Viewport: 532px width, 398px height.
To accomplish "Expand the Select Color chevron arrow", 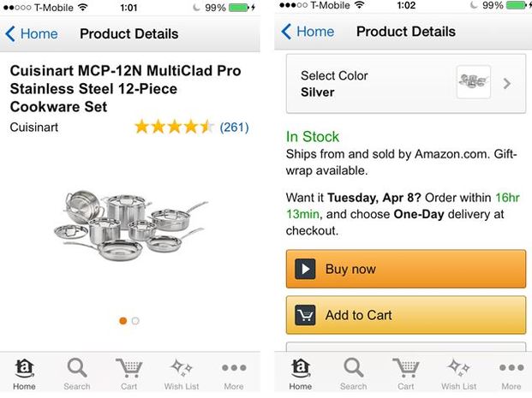I will click(x=507, y=84).
